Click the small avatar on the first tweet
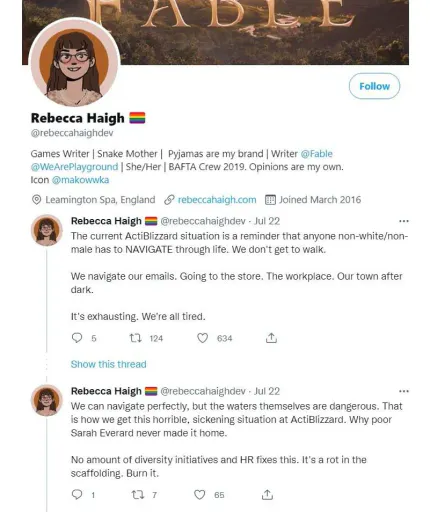Viewport: 430px width, 512px height. pos(47,230)
